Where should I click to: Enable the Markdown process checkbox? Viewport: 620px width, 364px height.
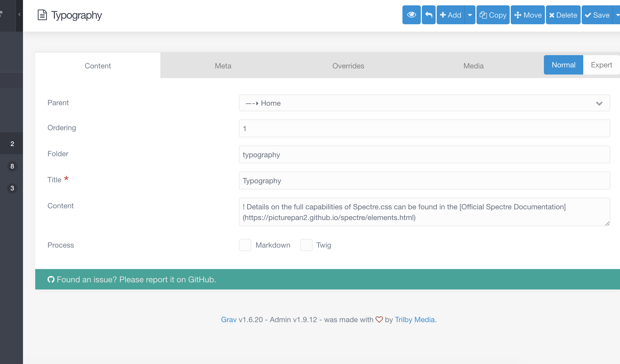[x=245, y=245]
